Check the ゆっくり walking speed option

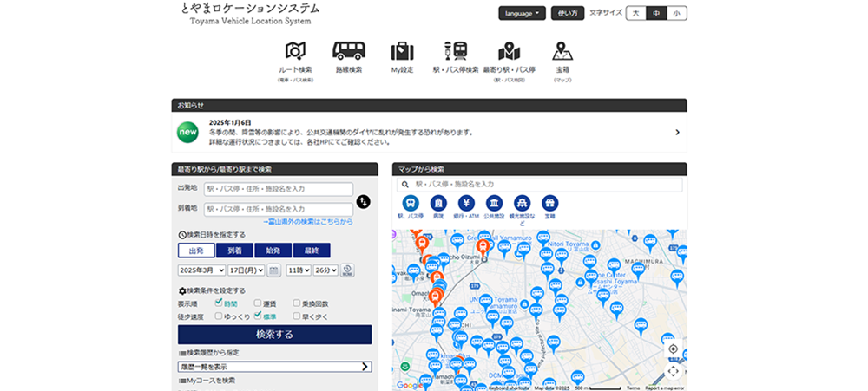pyautogui.click(x=220, y=316)
